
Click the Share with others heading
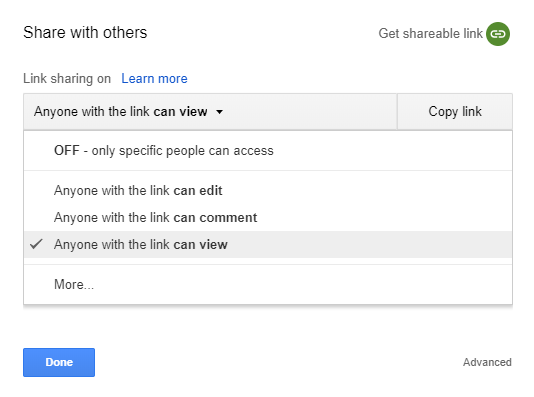point(85,33)
